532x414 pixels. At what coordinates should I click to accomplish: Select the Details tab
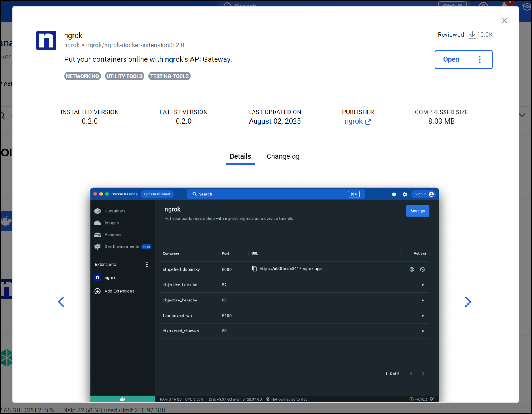tap(240, 156)
